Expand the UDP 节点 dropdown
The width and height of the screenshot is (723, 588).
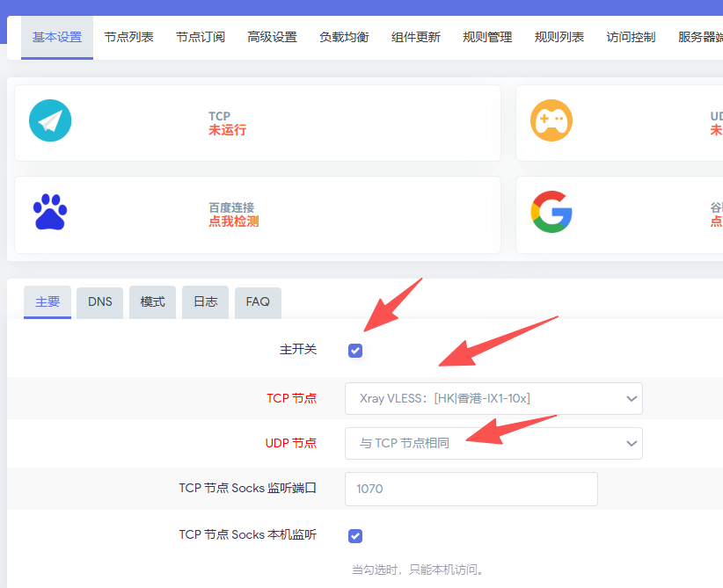[x=493, y=443]
